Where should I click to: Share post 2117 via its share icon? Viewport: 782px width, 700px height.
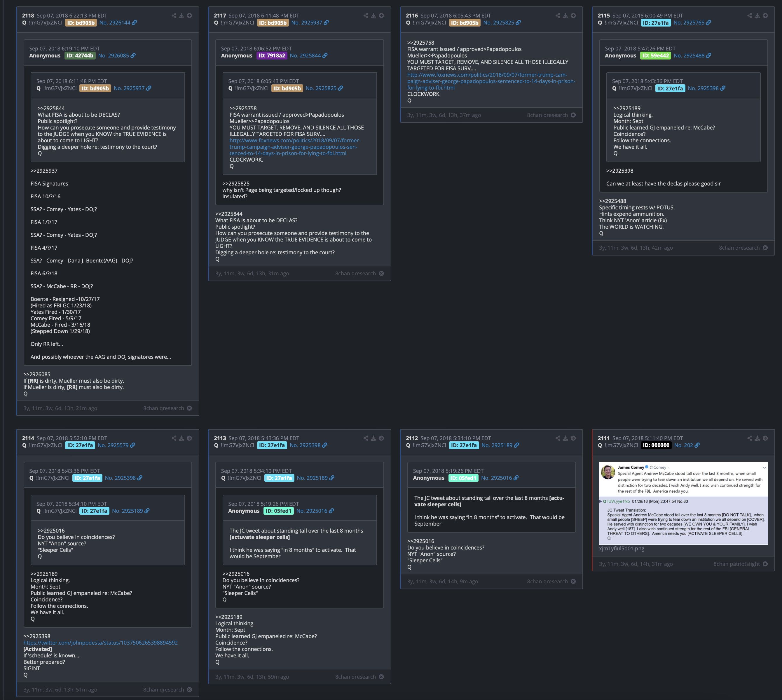366,15
